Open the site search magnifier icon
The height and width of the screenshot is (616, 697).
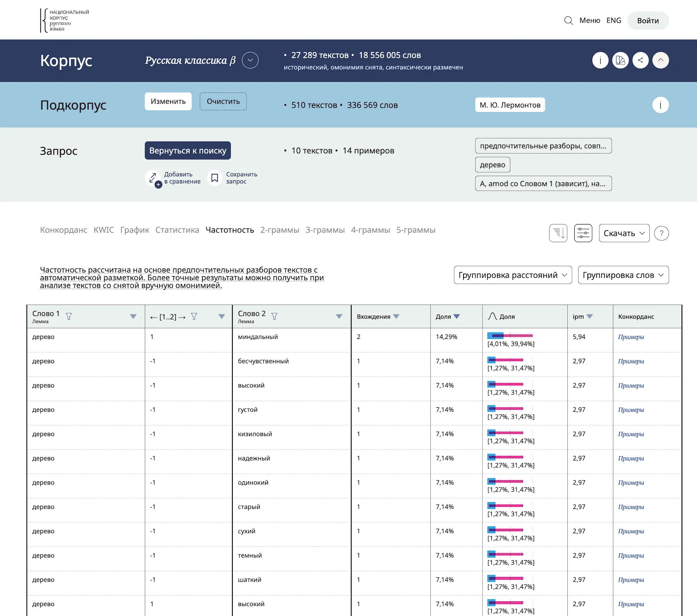(x=568, y=21)
